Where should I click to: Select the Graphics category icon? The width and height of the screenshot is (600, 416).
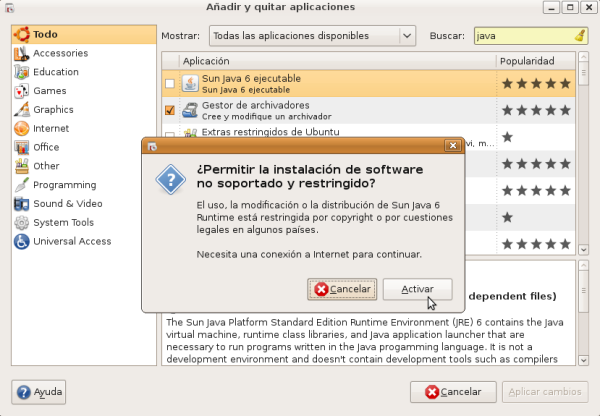click(21, 110)
